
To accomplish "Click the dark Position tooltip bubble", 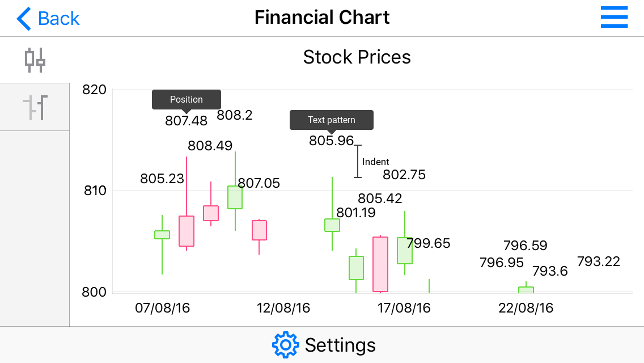I will pyautogui.click(x=186, y=99).
